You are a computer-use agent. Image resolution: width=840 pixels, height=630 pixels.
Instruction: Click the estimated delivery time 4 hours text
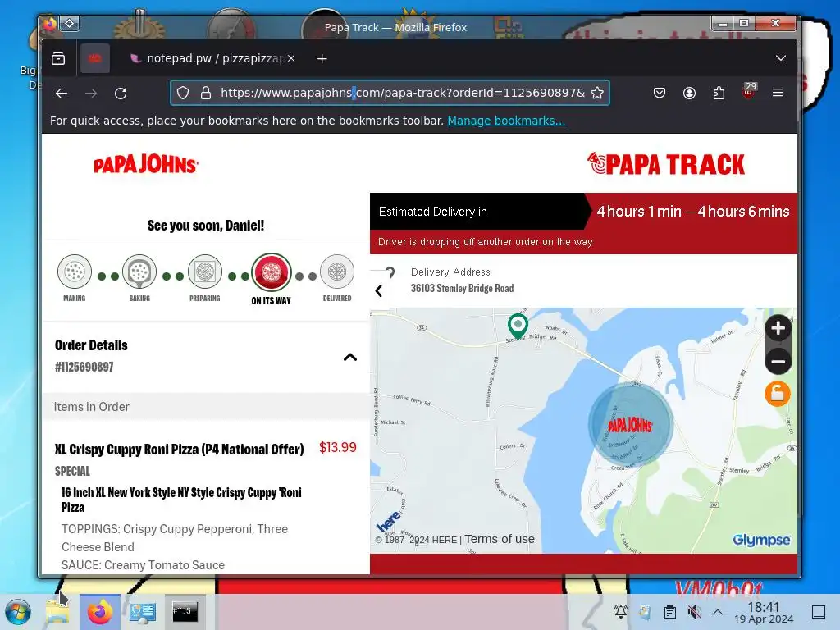point(692,212)
